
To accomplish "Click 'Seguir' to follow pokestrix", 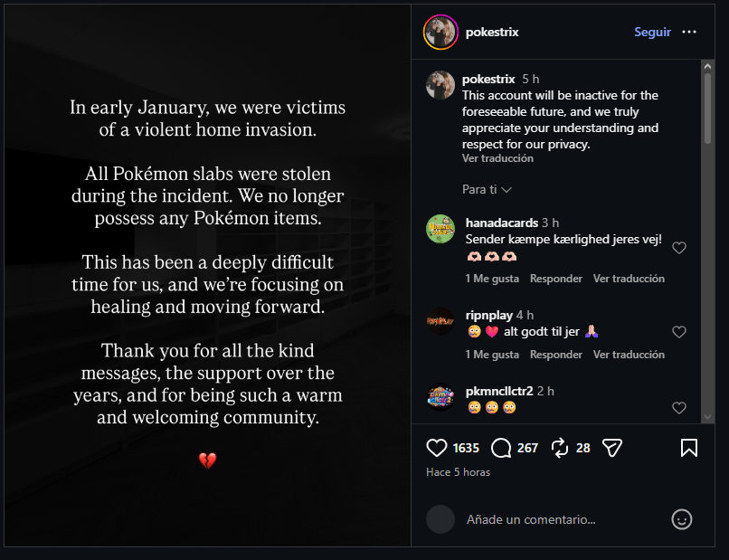I will 652,32.
